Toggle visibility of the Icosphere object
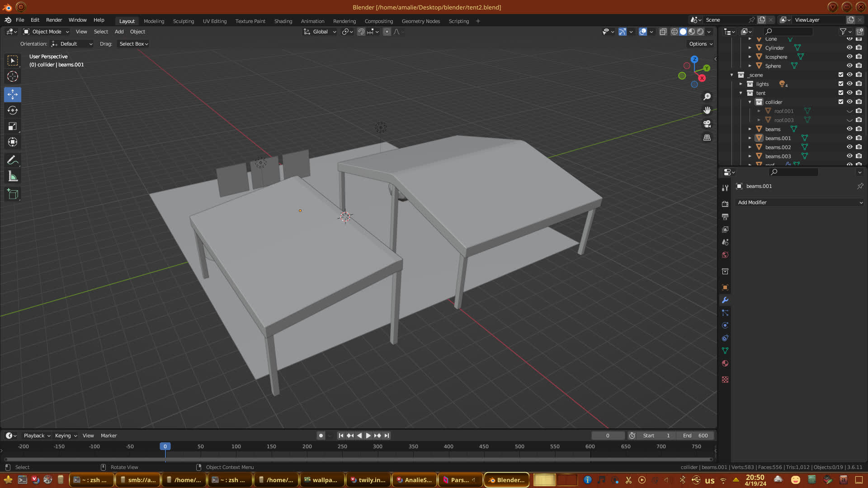This screenshot has width=868, height=488. (849, 57)
